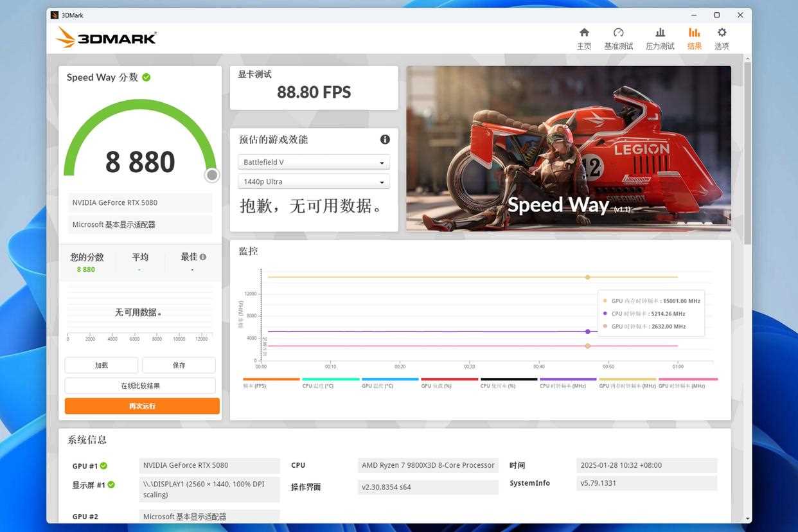Open the 压力测试 stress test tab

[x=660, y=39]
